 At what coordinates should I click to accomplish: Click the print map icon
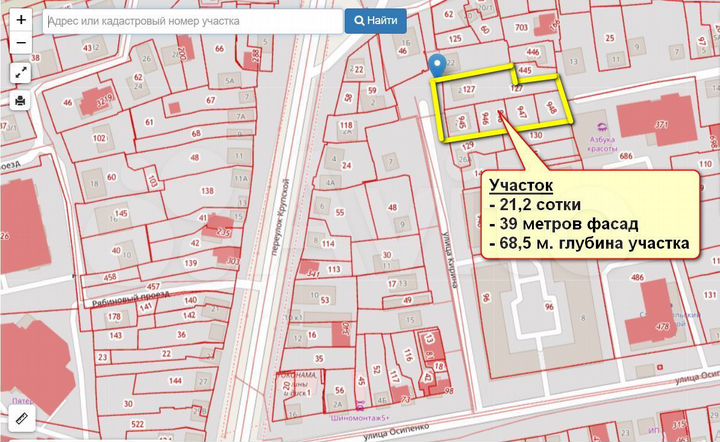click(22, 100)
